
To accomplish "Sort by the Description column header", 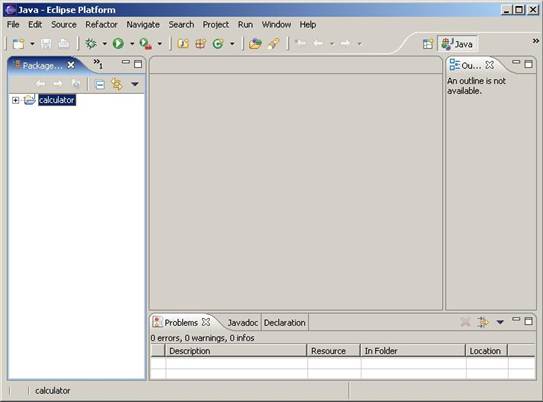I will [236, 351].
